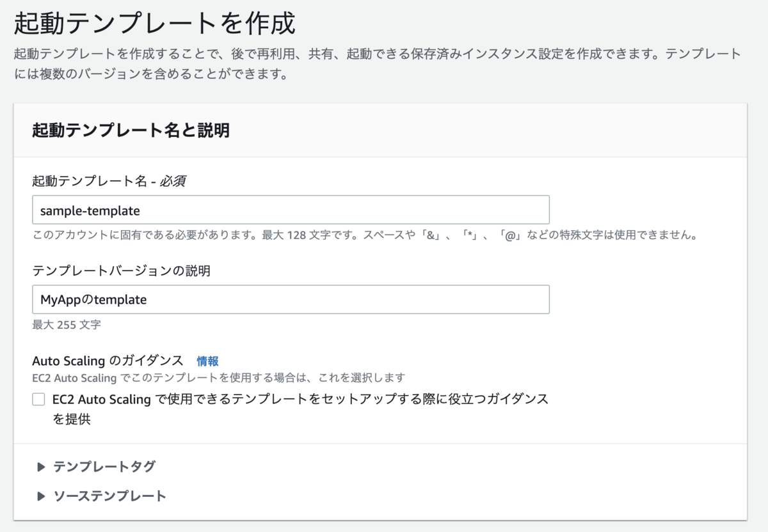Click the 128-character limit helper text
The image size is (768, 532).
click(367, 235)
